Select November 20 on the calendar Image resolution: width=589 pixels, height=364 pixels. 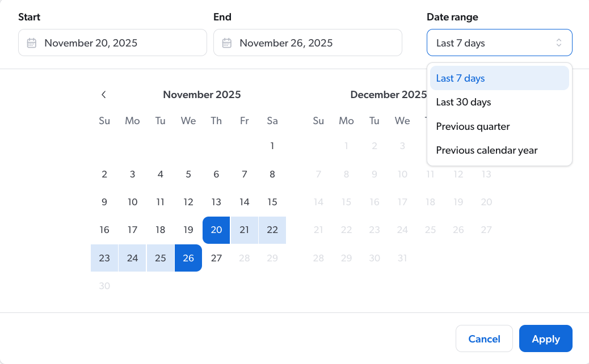point(216,230)
